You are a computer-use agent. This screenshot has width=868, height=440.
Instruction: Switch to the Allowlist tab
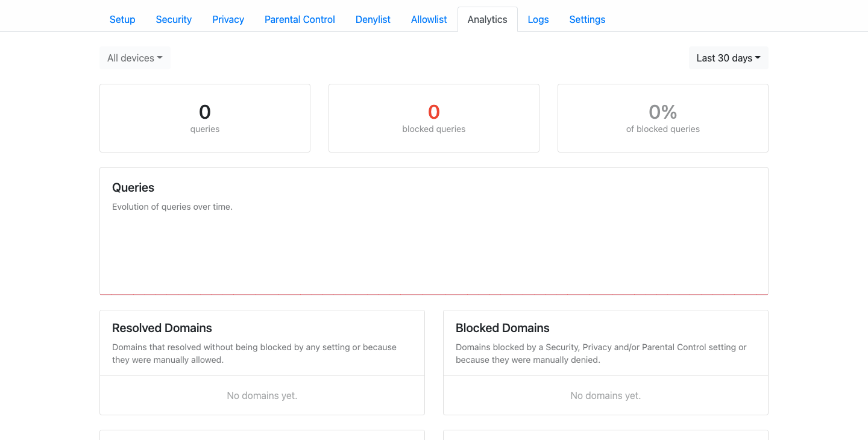(429, 19)
